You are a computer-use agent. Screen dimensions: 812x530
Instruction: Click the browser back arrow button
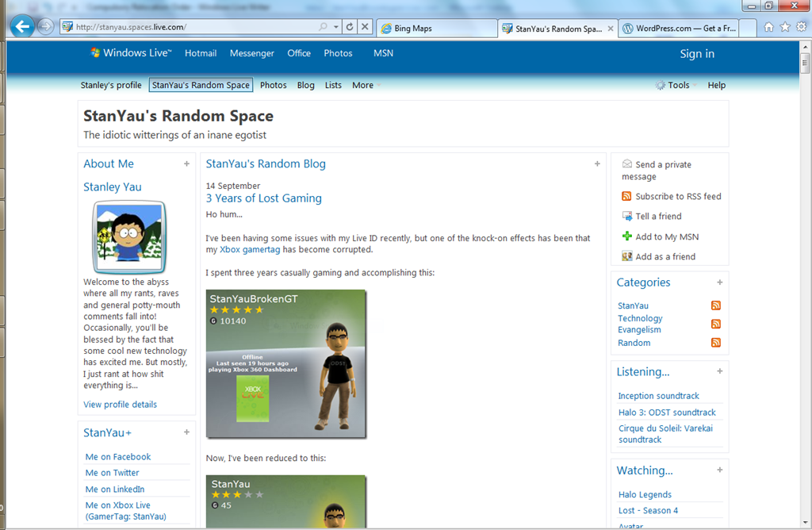pos(21,27)
